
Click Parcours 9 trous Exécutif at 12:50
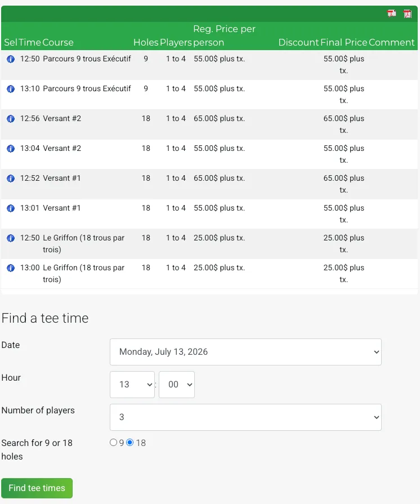[x=87, y=59]
